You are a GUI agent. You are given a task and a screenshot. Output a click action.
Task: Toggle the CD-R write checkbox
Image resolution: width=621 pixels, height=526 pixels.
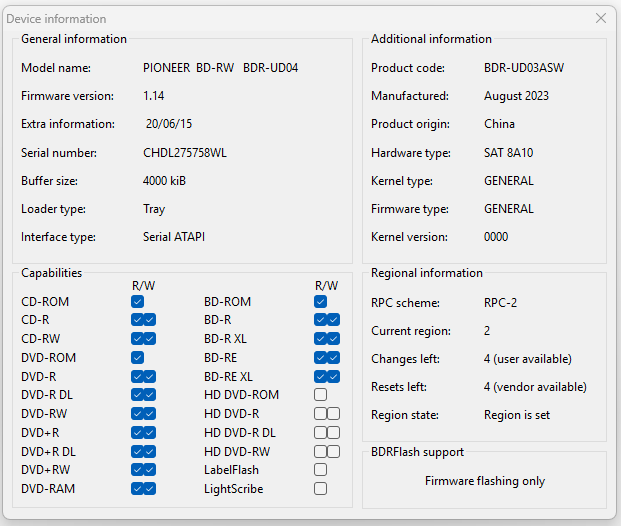(x=150, y=320)
